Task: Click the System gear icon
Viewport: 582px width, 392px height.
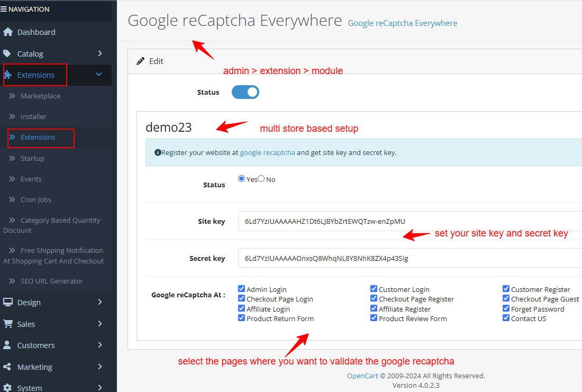Action: point(7,388)
